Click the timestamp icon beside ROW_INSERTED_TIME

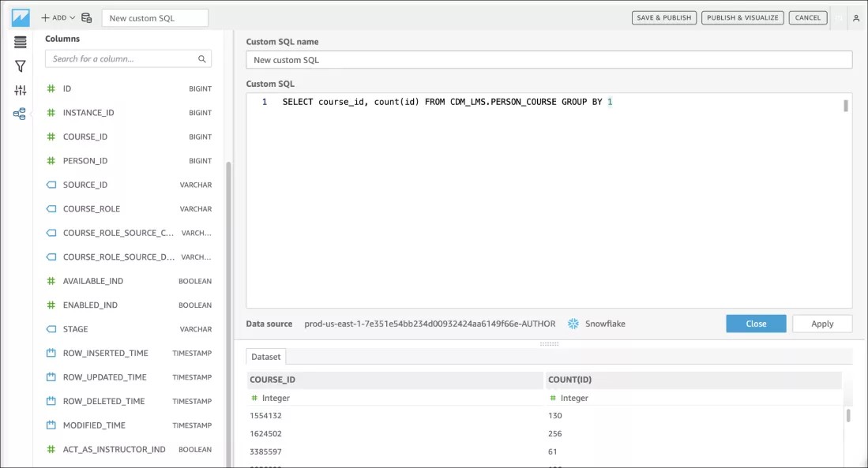pyautogui.click(x=51, y=353)
